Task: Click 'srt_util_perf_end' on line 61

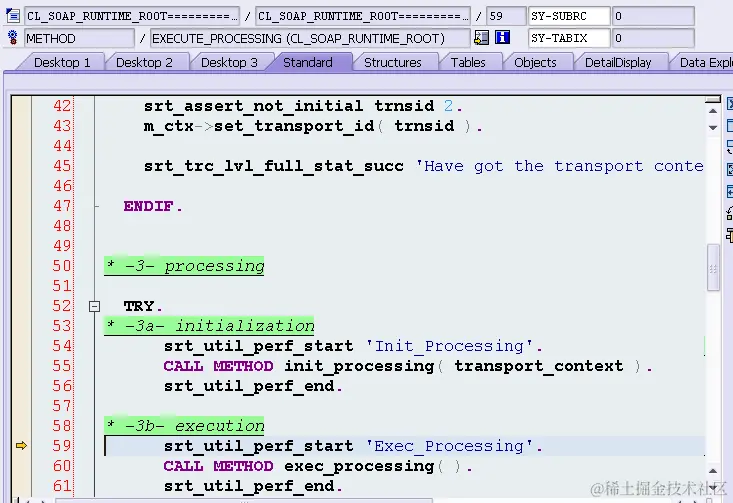Action: [x=249, y=486]
